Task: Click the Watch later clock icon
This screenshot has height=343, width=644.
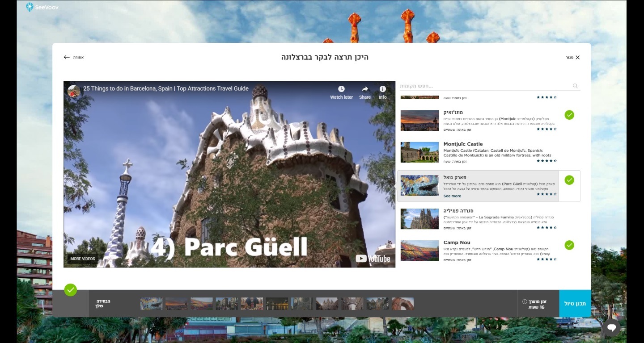Action: click(x=341, y=89)
